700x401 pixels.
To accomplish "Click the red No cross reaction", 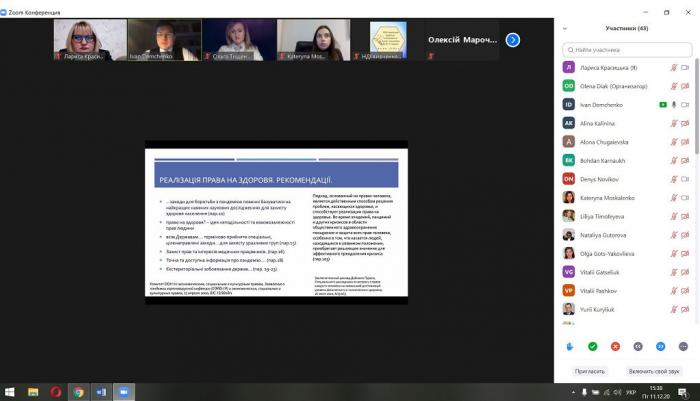I will tap(615, 347).
